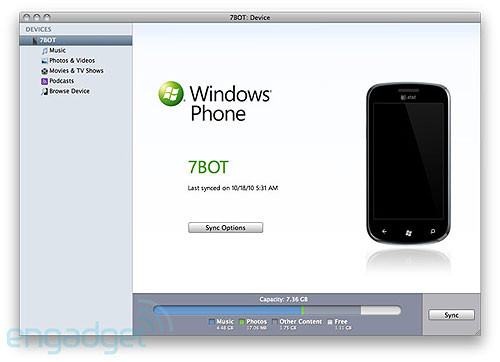Click the gray Other Content legend swatch
Image resolution: width=500 pixels, height=362 pixels.
point(275,322)
